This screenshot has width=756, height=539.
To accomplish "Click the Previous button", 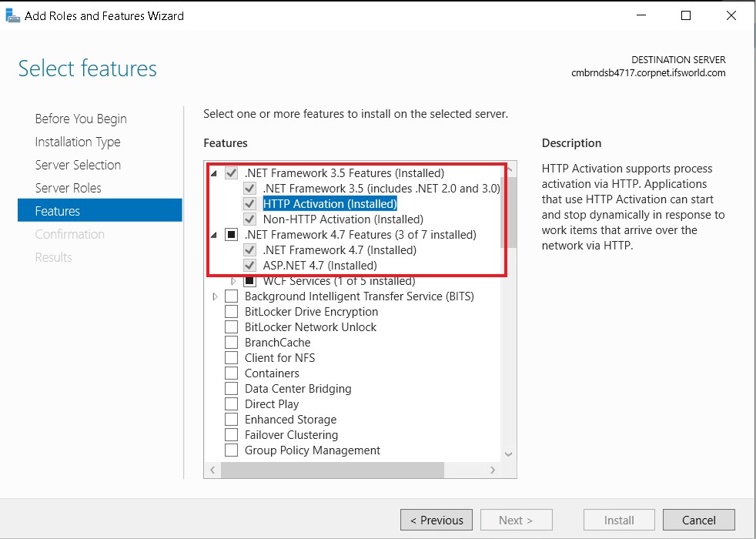I will tap(436, 519).
